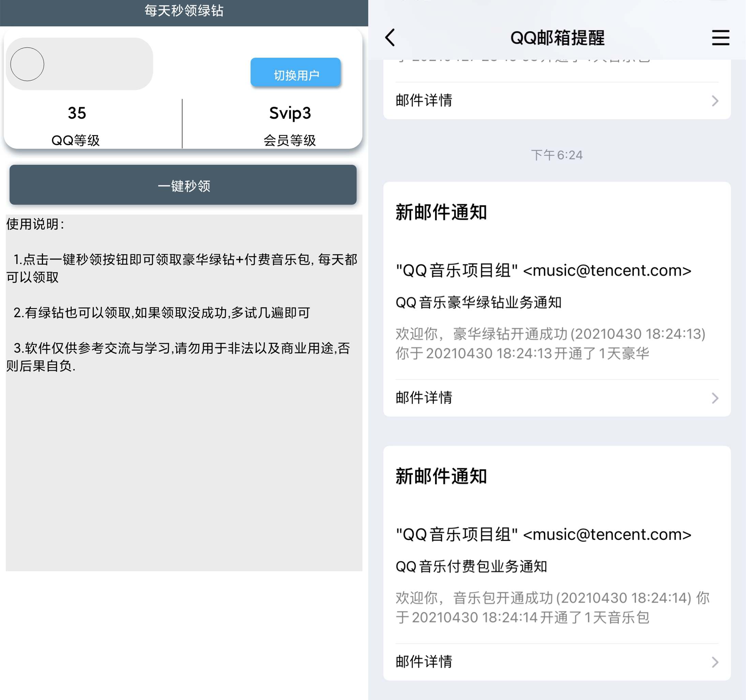Expand 邮件详情 for 豪华绿钻业务通知
The image size is (746, 700).
424,398
